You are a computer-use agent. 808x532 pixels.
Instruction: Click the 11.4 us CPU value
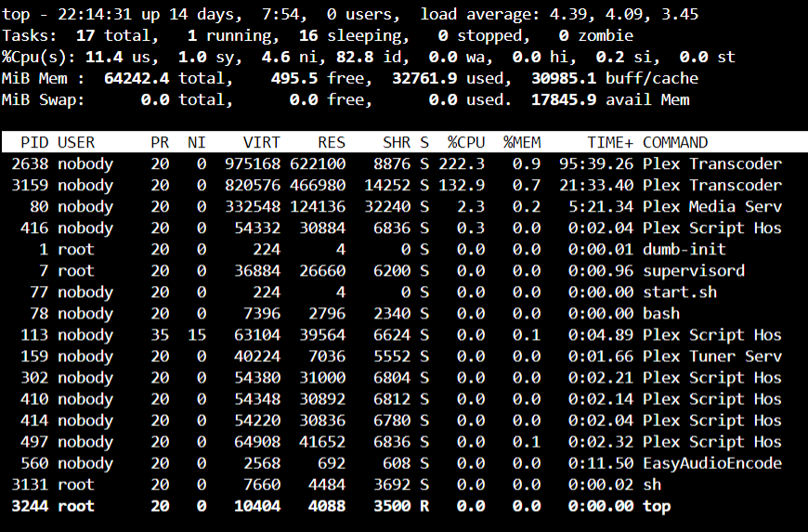coord(104,57)
